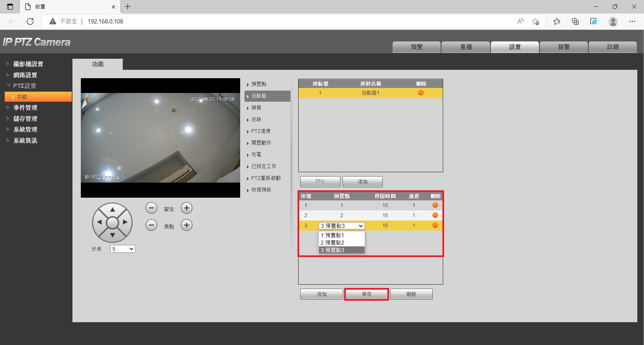The width and height of the screenshot is (644, 345).
Task: Open the 步長 step size dropdown
Action: (x=123, y=249)
